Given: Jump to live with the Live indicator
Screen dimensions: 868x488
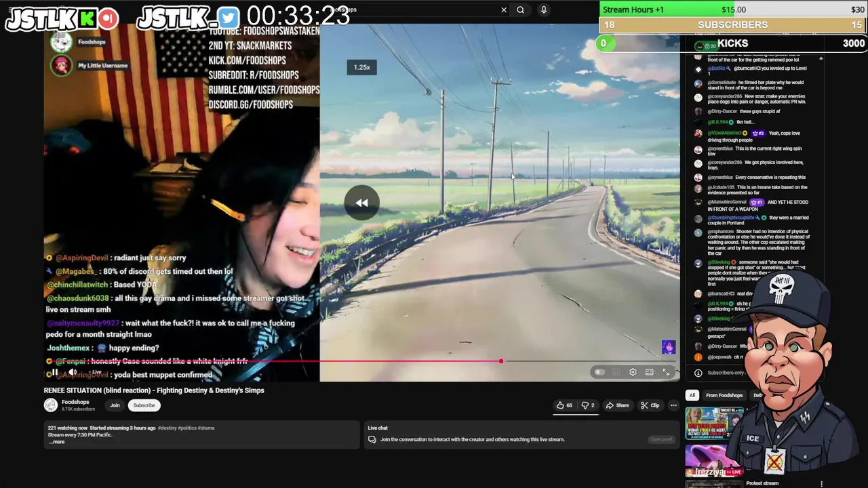Looking at the screenshot, I should click(94, 372).
